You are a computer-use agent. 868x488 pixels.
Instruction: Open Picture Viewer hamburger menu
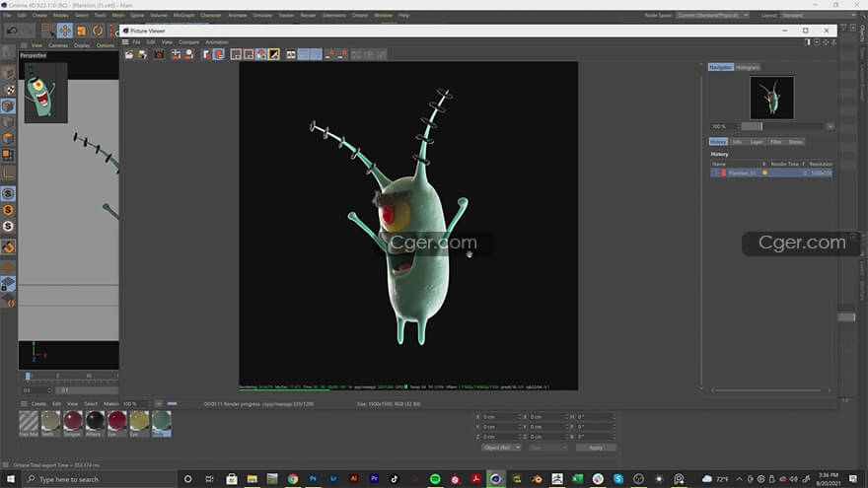point(125,42)
